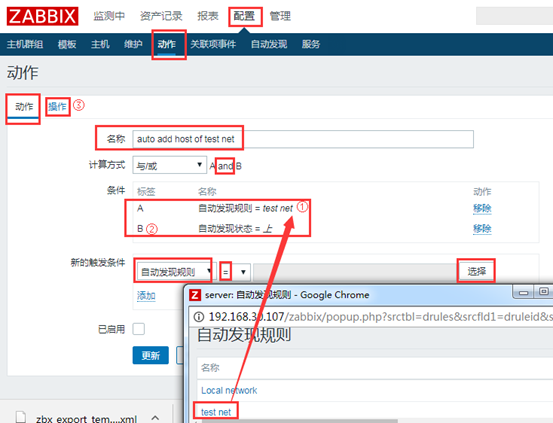553x423 pixels.
Task: Switch to the 操作 tab
Action: click(x=57, y=106)
